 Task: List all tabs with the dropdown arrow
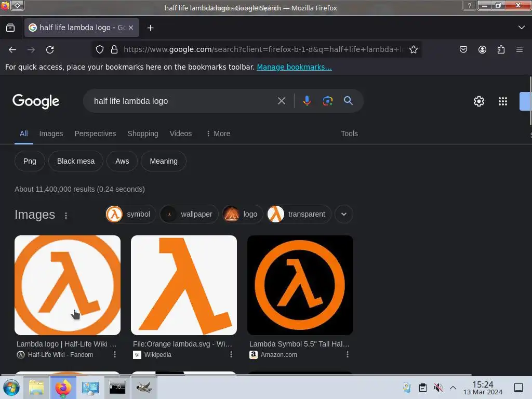(522, 28)
